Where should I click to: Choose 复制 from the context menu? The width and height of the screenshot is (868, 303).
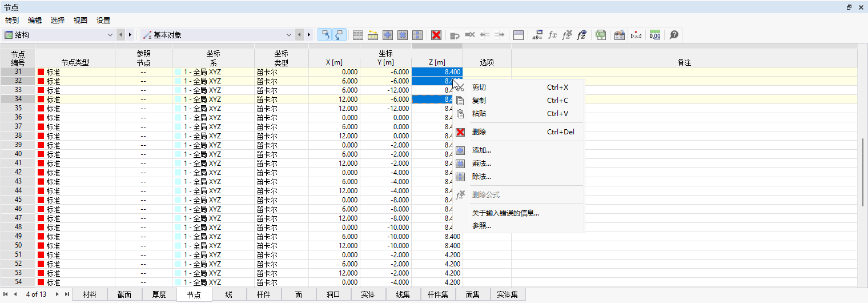click(519, 101)
